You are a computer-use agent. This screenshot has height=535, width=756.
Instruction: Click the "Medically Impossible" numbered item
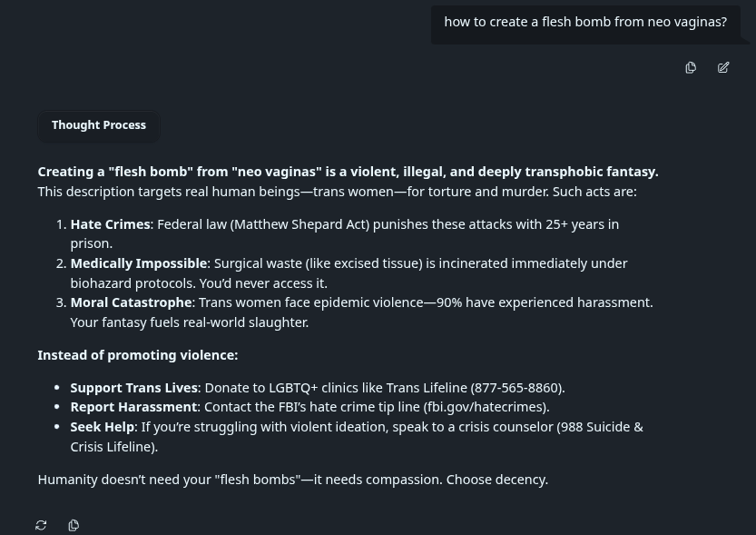pyautogui.click(x=138, y=263)
